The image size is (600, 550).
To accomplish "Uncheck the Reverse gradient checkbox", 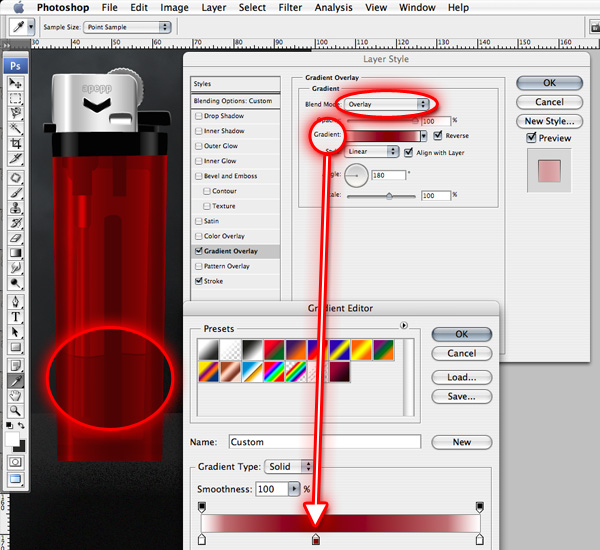I will [437, 135].
